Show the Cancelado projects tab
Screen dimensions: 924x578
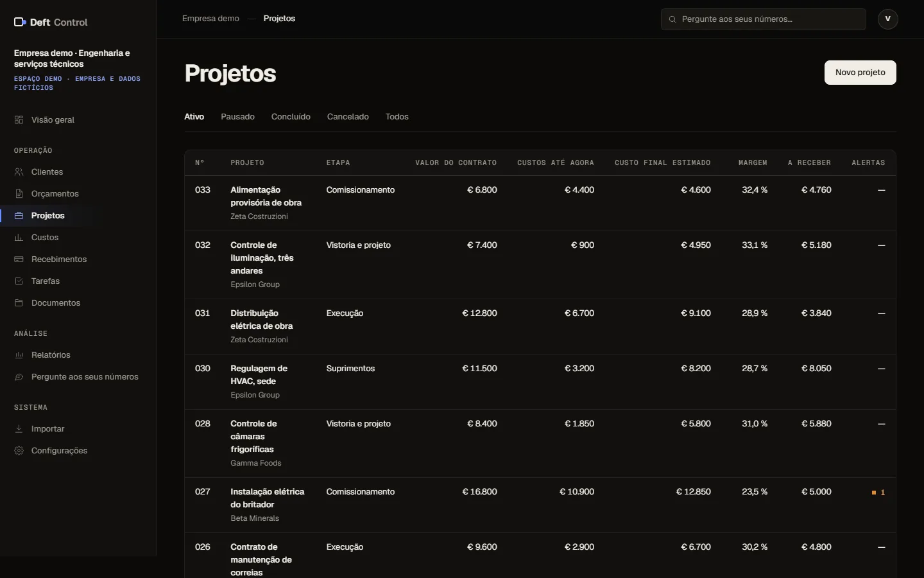coord(348,117)
